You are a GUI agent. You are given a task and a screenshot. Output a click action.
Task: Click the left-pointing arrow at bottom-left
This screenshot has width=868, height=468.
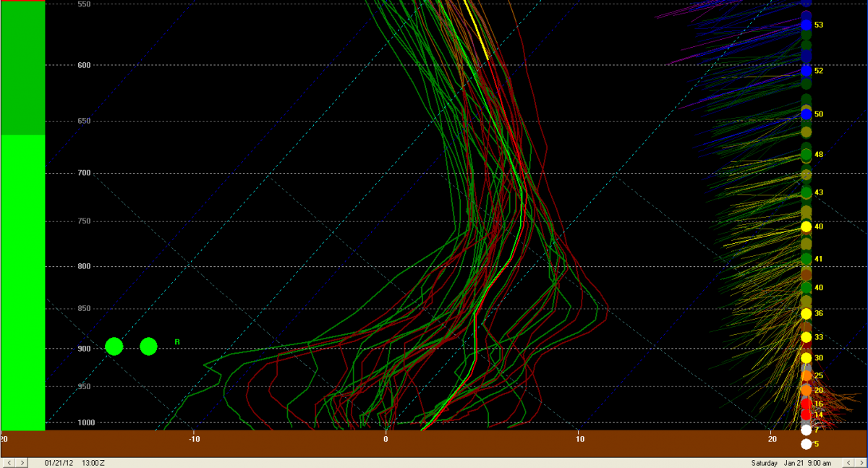click(x=8, y=462)
